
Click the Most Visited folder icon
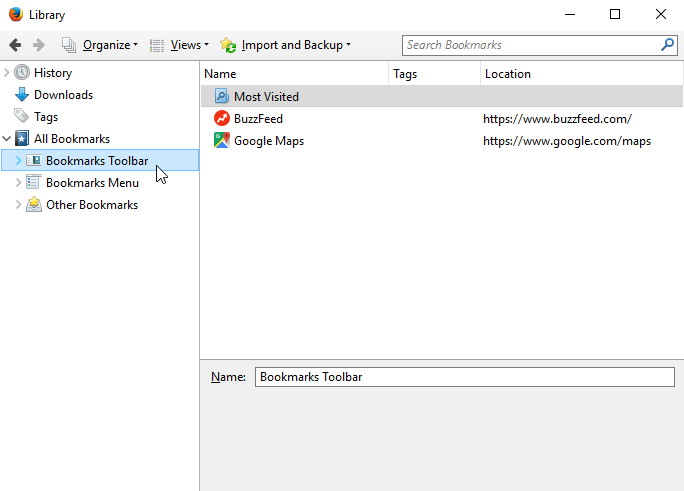coord(221,97)
